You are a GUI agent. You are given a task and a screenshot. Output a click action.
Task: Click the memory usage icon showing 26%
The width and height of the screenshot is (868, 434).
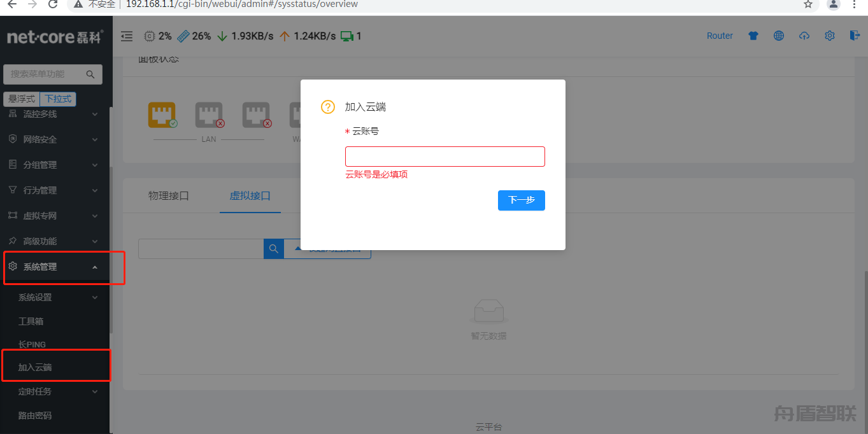click(183, 36)
